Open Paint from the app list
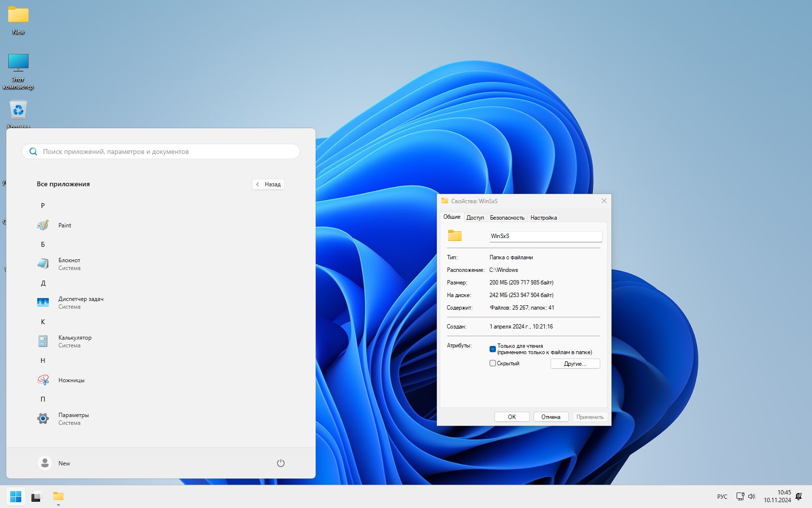812x508 pixels. pos(64,225)
